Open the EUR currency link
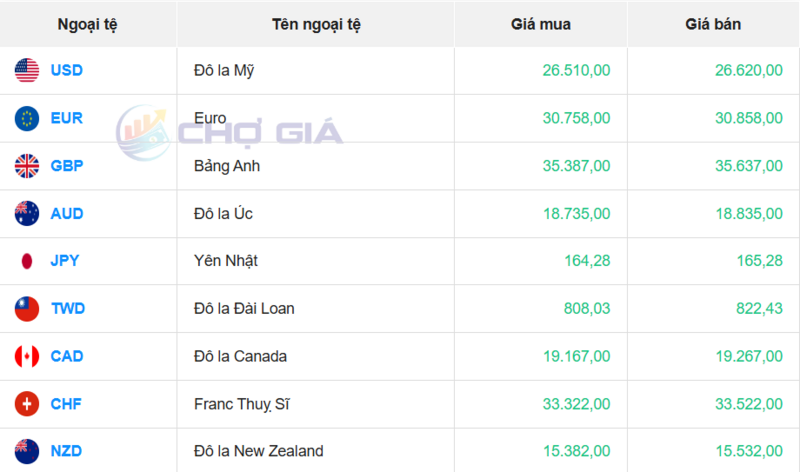 pyautogui.click(x=67, y=118)
